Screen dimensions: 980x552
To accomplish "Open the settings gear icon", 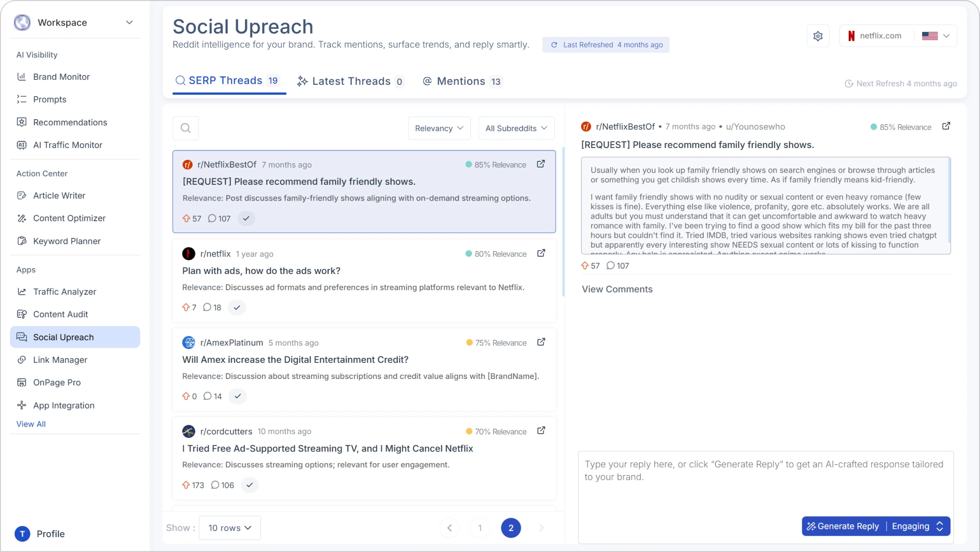I will (x=818, y=36).
